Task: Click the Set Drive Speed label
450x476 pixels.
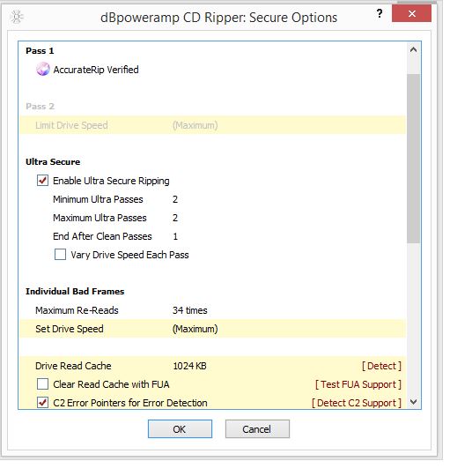Action: [70, 329]
